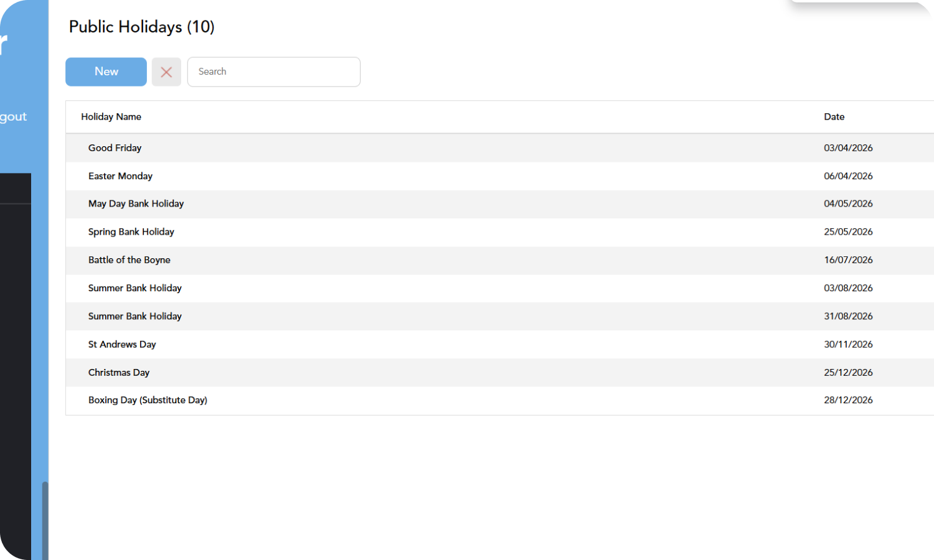
Task: Open Summer Bank Holiday dated 03/08/2026
Action: (499, 288)
